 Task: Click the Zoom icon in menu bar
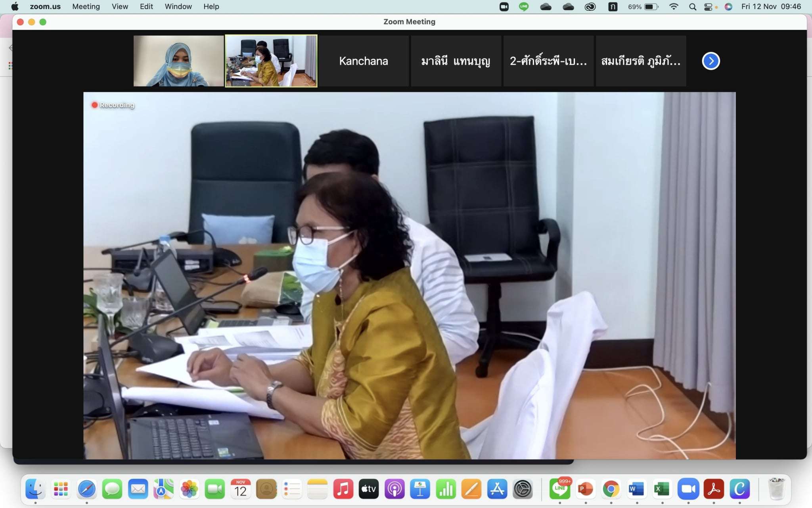coord(504,6)
